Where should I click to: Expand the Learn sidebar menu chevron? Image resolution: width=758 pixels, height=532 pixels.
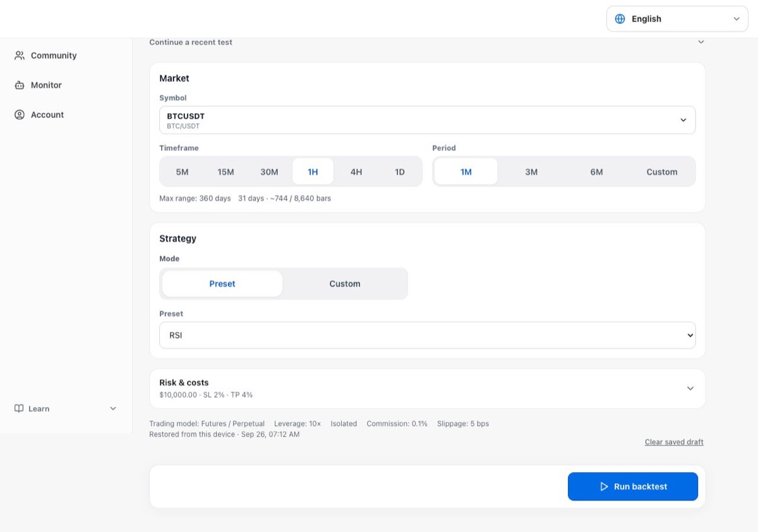tap(113, 408)
